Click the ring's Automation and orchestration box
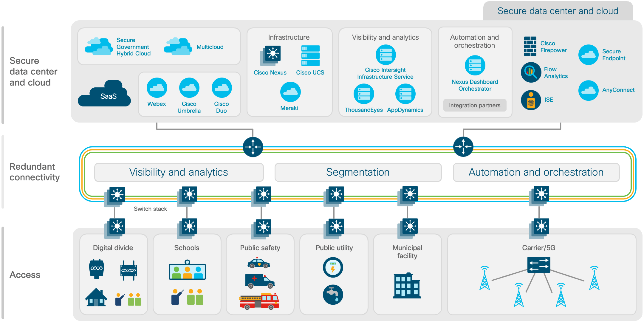Screen dimensions: 644x322 click(x=536, y=172)
